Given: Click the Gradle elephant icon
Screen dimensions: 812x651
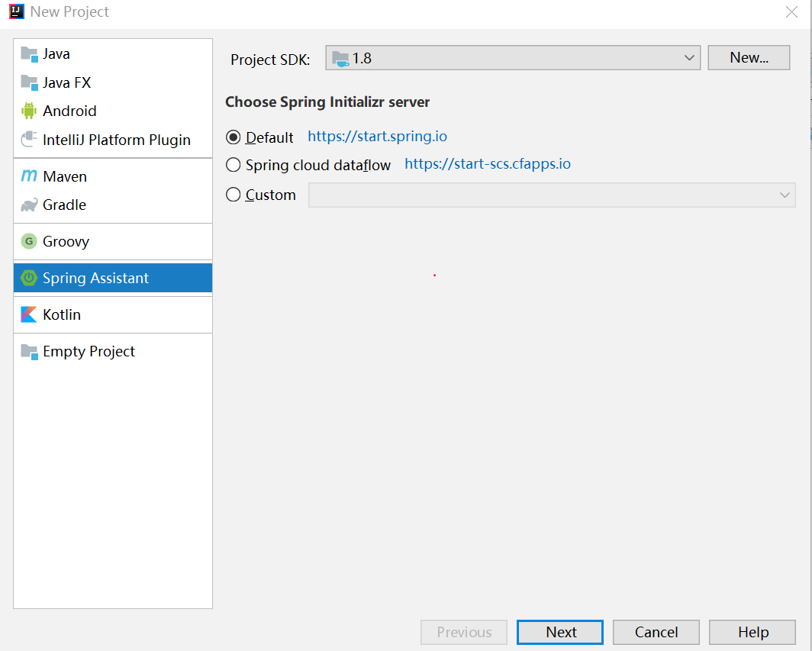Looking at the screenshot, I should [x=29, y=205].
